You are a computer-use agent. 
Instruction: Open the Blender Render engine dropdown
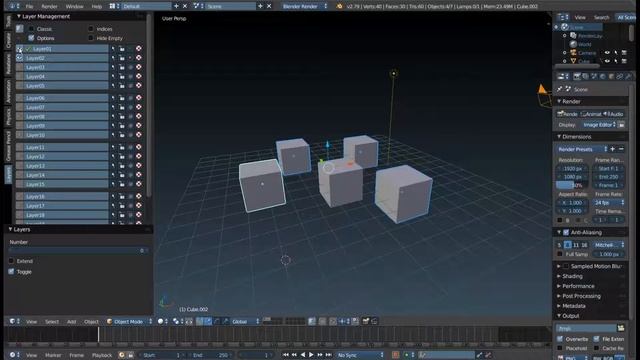click(x=304, y=6)
